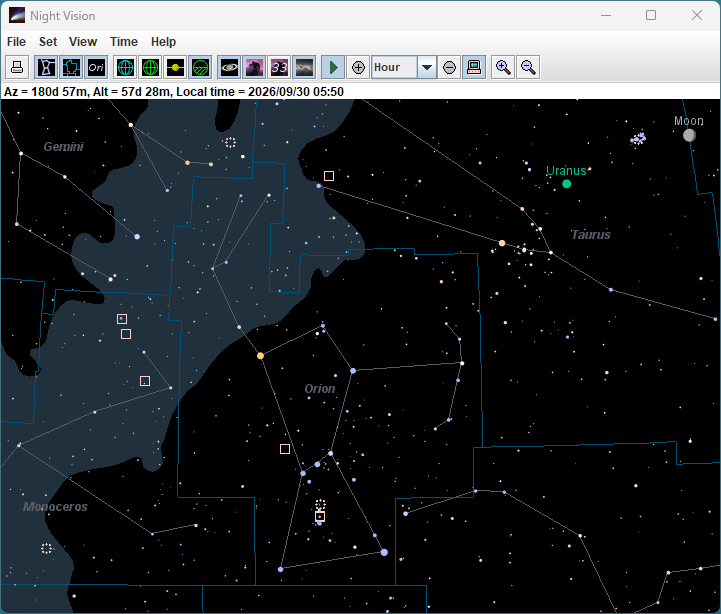Click the Moon on the sky chart
Image resolution: width=721 pixels, height=614 pixels.
coord(689,135)
